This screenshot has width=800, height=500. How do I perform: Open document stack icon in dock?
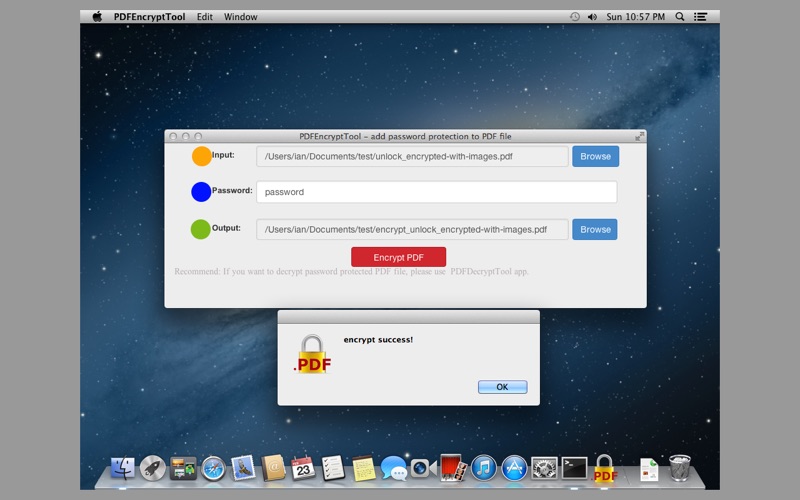coord(649,469)
